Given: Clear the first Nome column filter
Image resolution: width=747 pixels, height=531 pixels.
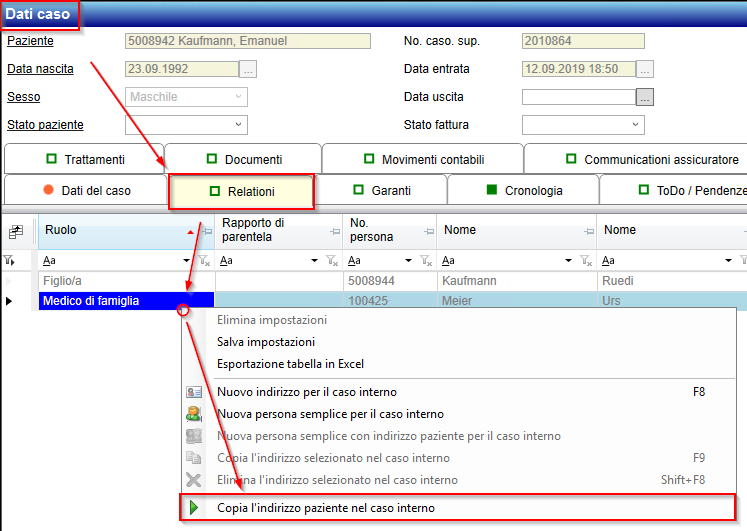Looking at the screenshot, I should (x=586, y=260).
